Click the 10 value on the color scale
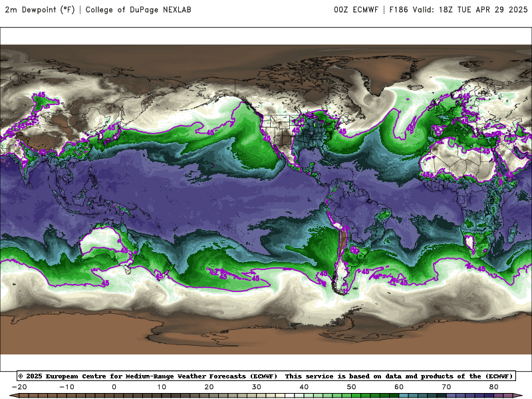The width and height of the screenshot is (532, 399). [162, 387]
